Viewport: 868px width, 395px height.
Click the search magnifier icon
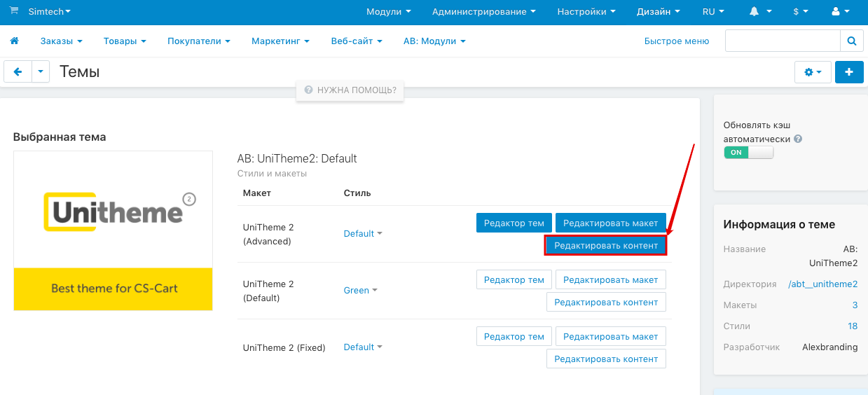coord(852,41)
